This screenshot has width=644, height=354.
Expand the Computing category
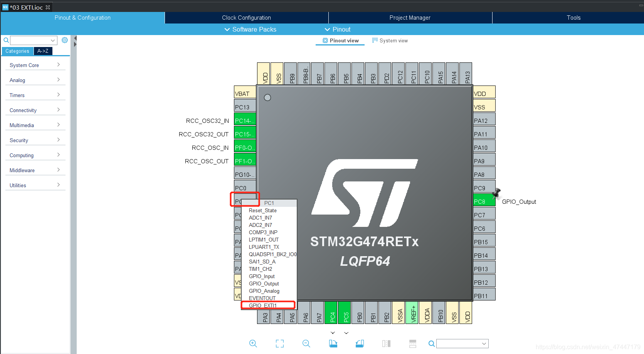[x=35, y=155]
